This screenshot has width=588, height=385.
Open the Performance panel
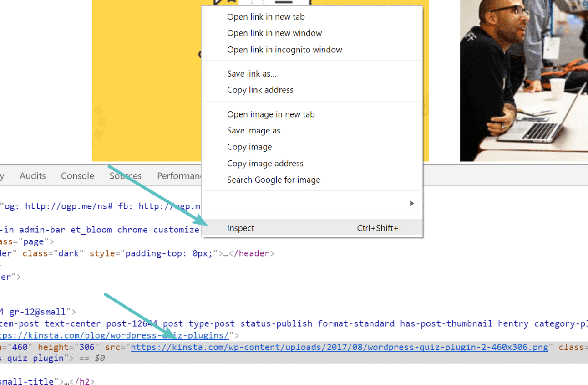tap(182, 175)
